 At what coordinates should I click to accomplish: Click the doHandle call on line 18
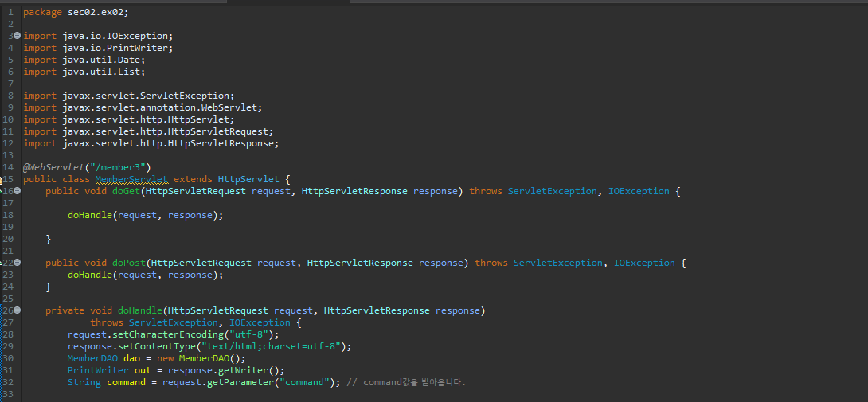pos(90,215)
